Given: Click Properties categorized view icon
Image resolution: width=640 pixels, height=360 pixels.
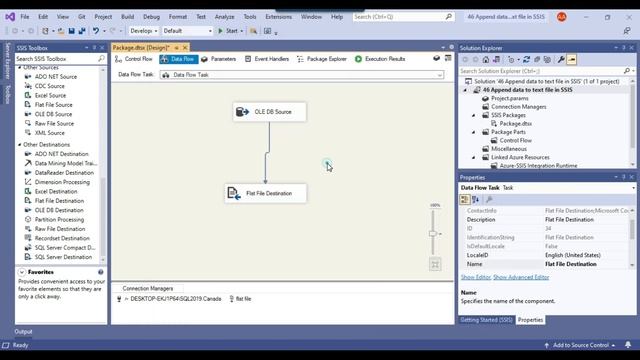Looking at the screenshot, I should [x=464, y=200].
